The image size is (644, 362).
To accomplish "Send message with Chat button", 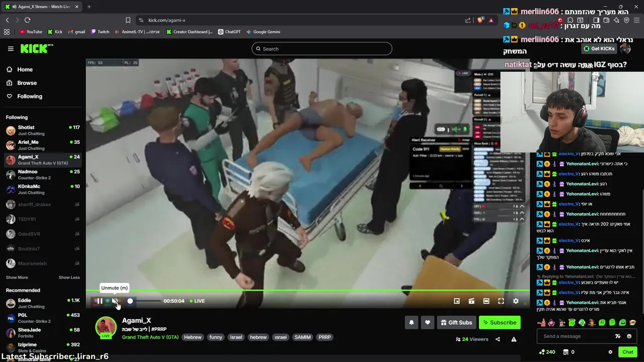I will [x=627, y=352].
